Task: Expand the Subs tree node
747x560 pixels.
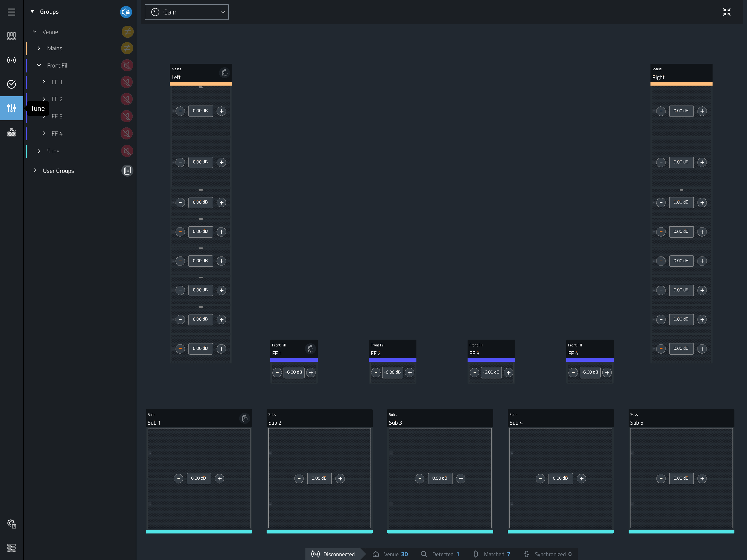Action: pos(39,151)
